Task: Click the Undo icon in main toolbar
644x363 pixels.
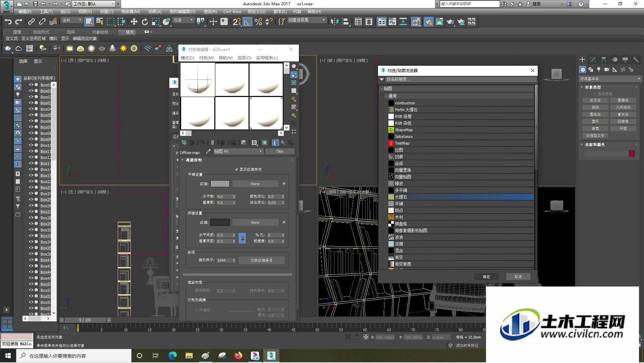Action: (8, 22)
